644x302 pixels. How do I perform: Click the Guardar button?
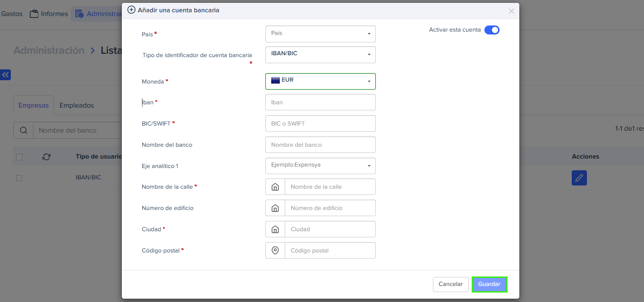[489, 285]
